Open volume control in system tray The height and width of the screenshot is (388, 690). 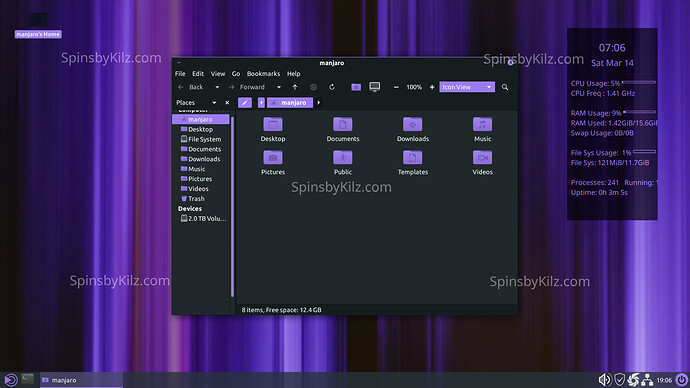point(605,380)
